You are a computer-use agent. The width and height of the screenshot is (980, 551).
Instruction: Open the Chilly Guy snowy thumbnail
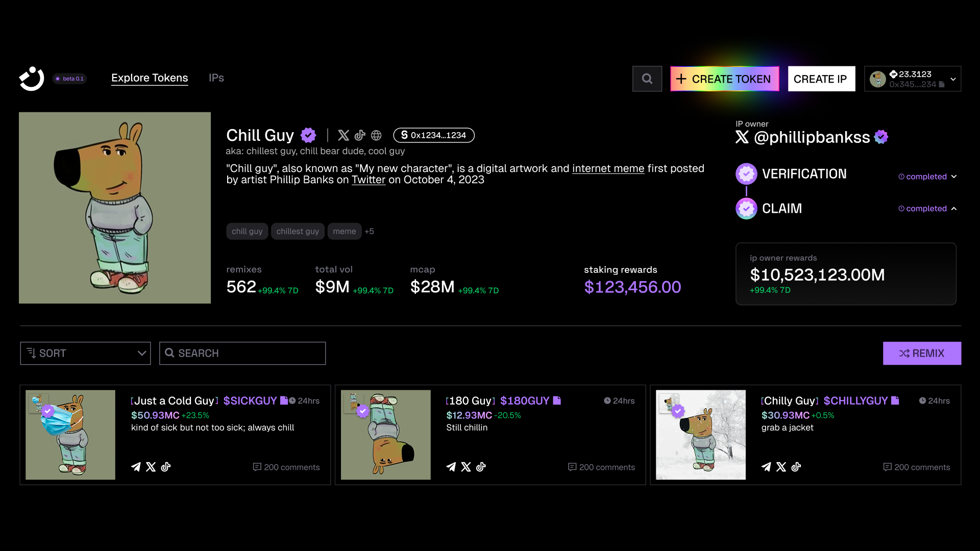[700, 435]
